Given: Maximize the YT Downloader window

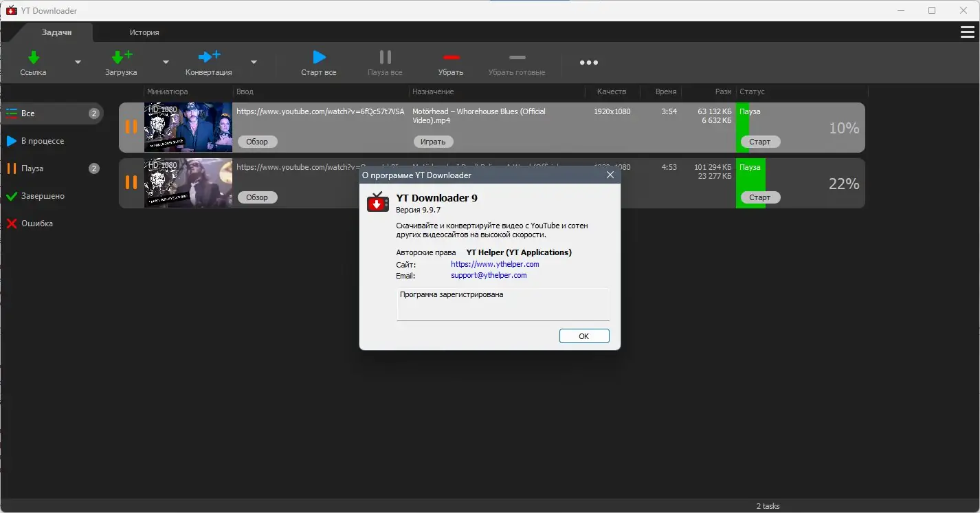Looking at the screenshot, I should [932, 10].
